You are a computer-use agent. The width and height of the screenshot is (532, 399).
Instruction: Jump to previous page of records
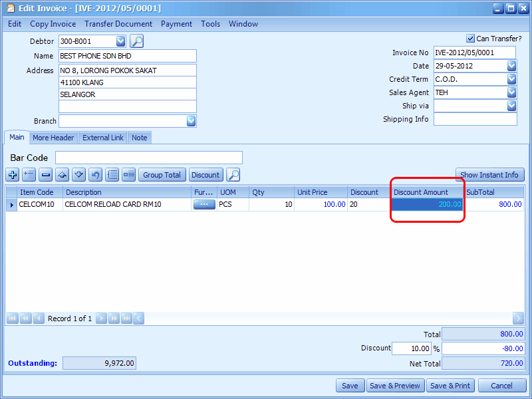coord(26,319)
